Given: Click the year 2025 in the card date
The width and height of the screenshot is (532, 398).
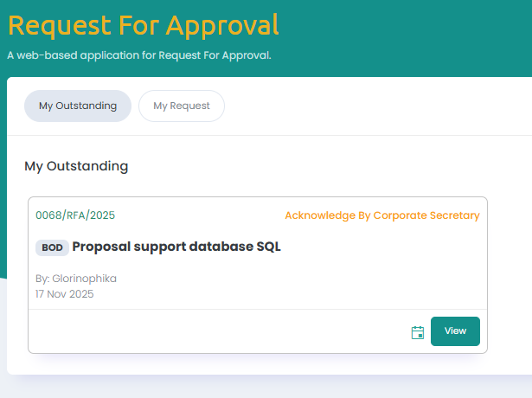Looking at the screenshot, I should coord(81,294).
